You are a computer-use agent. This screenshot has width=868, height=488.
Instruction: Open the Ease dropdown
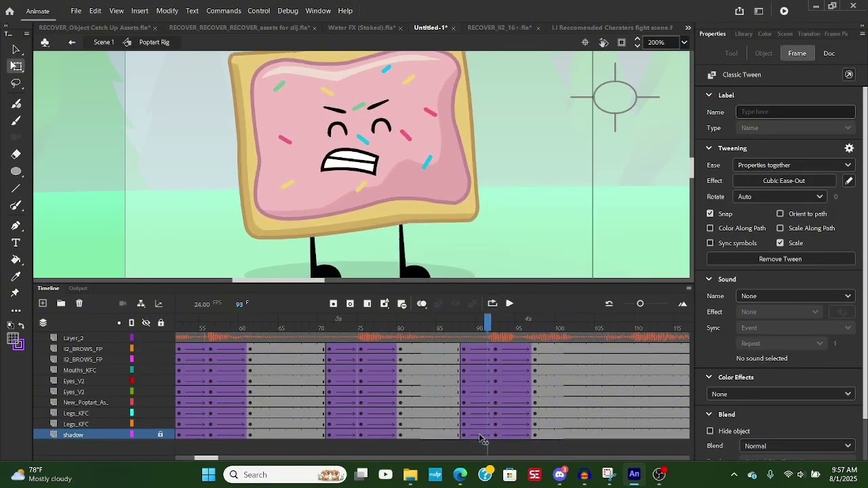tap(794, 165)
